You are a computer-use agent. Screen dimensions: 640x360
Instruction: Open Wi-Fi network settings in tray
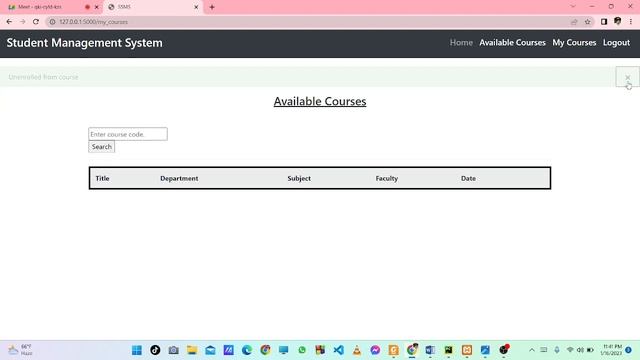570,350
